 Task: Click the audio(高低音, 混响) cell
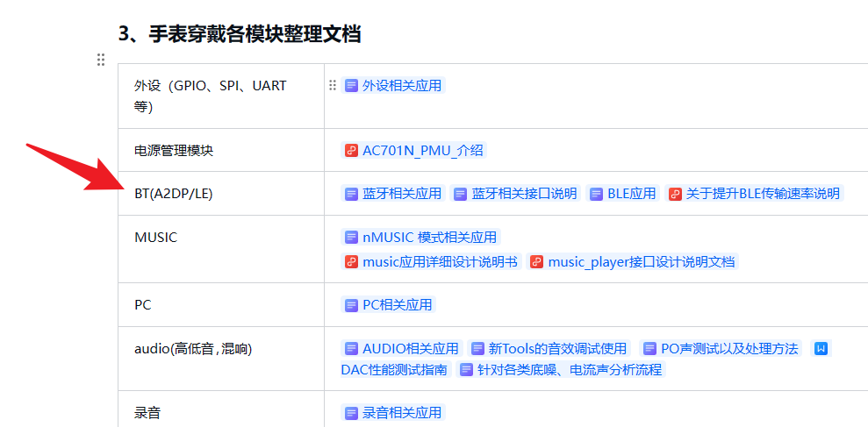coord(221,359)
